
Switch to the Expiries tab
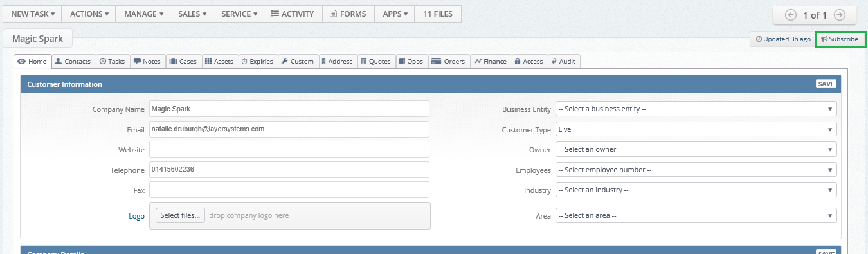[x=257, y=61]
